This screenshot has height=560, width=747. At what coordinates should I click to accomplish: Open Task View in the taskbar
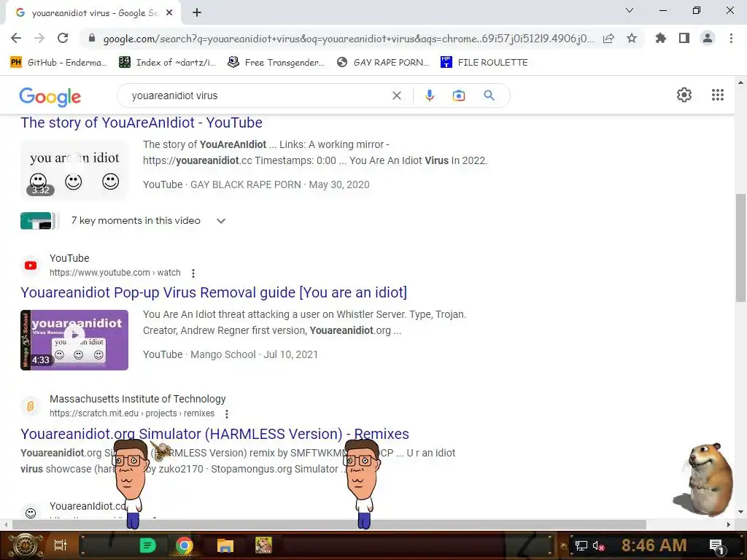point(61,545)
